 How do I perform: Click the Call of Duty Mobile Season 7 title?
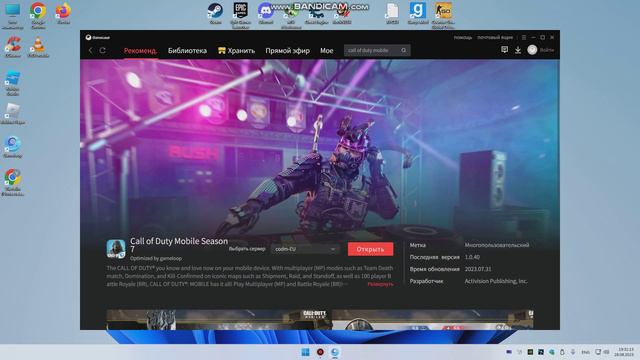pyautogui.click(x=179, y=245)
